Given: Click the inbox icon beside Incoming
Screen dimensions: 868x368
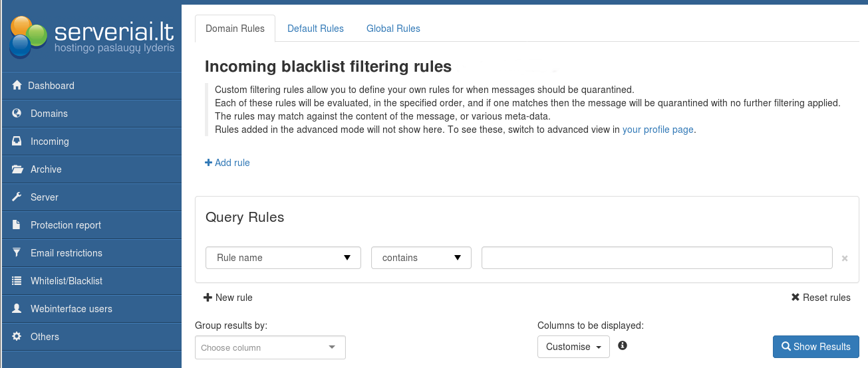Looking at the screenshot, I should coord(17,141).
